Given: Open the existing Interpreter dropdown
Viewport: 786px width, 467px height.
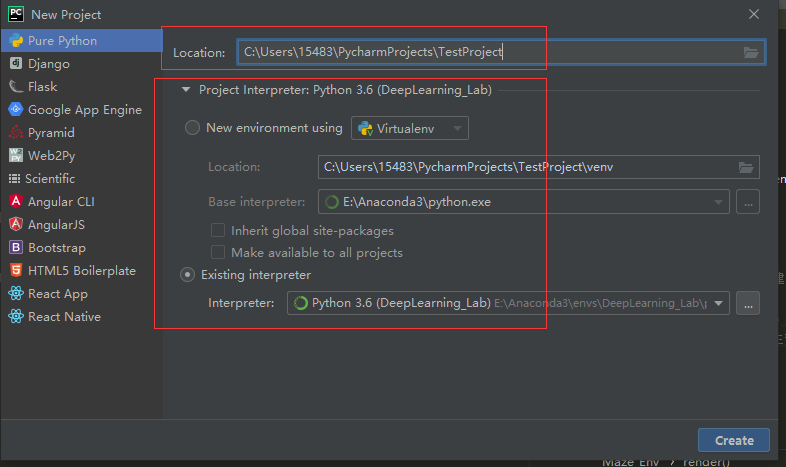Looking at the screenshot, I should coord(508,303).
